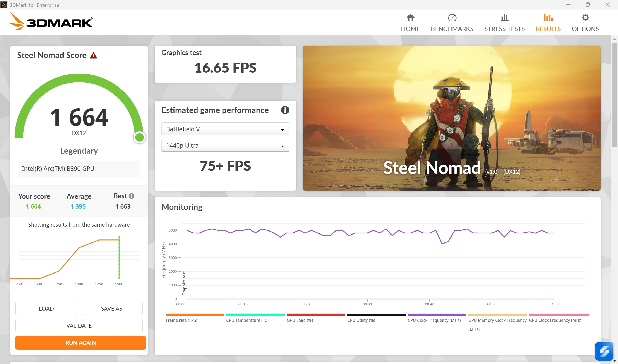Open Options via the gear icon
This screenshot has width=618, height=364.
click(x=585, y=18)
